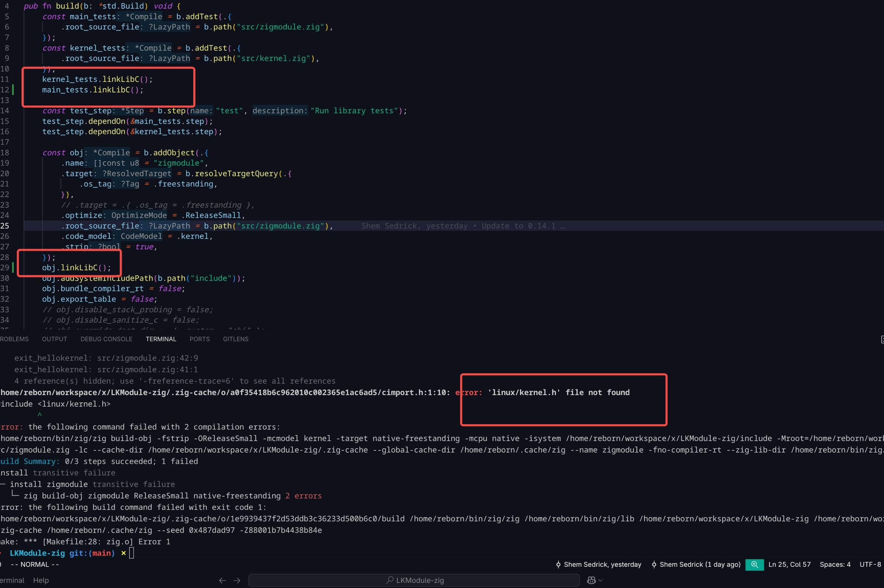Open the Copilot chat icon
The height and width of the screenshot is (588, 884).
coord(591,580)
